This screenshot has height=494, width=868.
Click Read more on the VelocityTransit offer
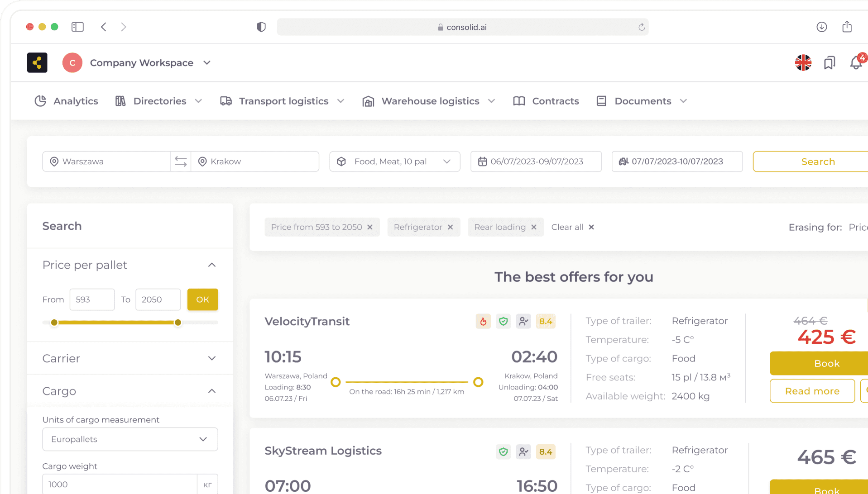point(812,391)
